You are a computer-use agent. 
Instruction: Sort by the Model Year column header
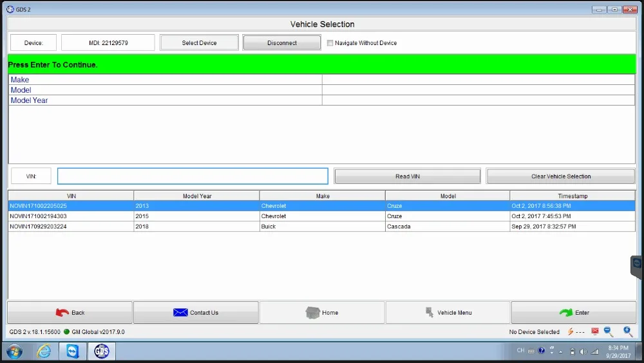pos(196,196)
